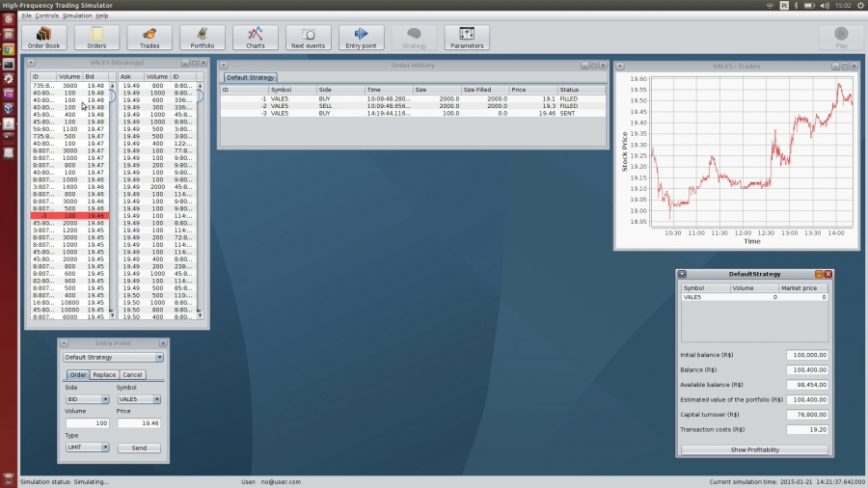Open the Order Book toolbar icon
Image resolution: width=868 pixels, height=488 pixels.
pos(43,38)
